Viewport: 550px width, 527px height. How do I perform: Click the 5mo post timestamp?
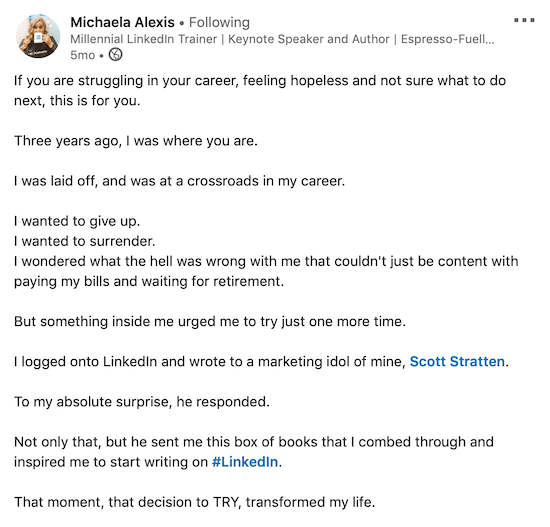[82, 55]
